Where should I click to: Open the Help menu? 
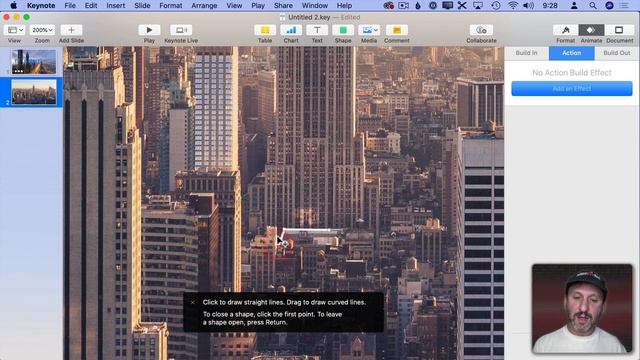[344, 6]
